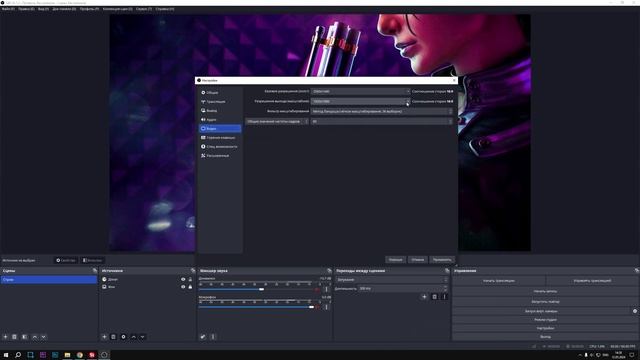
Task: Open advanced audio properties in the mixer toolbar
Action: (203, 337)
